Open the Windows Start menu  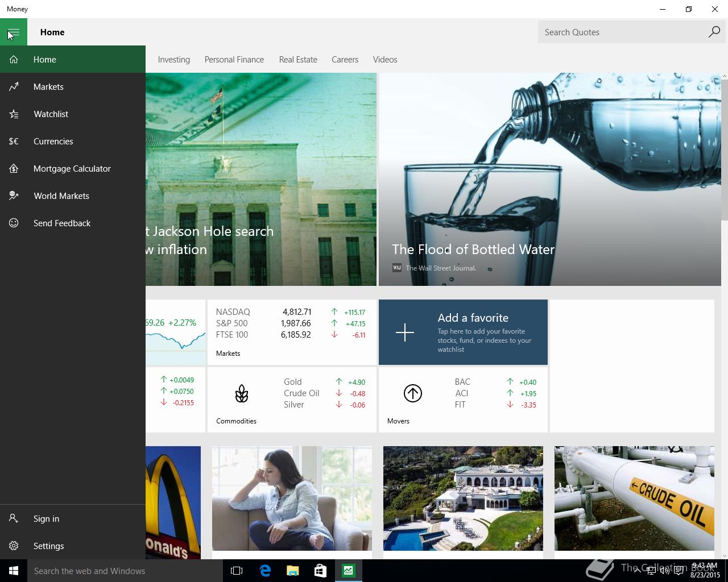[14, 571]
